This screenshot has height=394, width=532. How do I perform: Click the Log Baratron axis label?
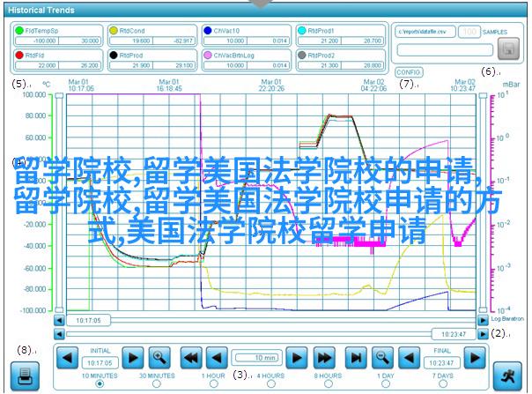(x=507, y=319)
